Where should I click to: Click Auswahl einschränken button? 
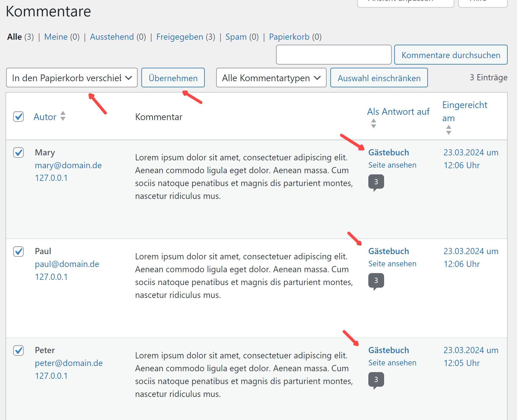pos(379,78)
